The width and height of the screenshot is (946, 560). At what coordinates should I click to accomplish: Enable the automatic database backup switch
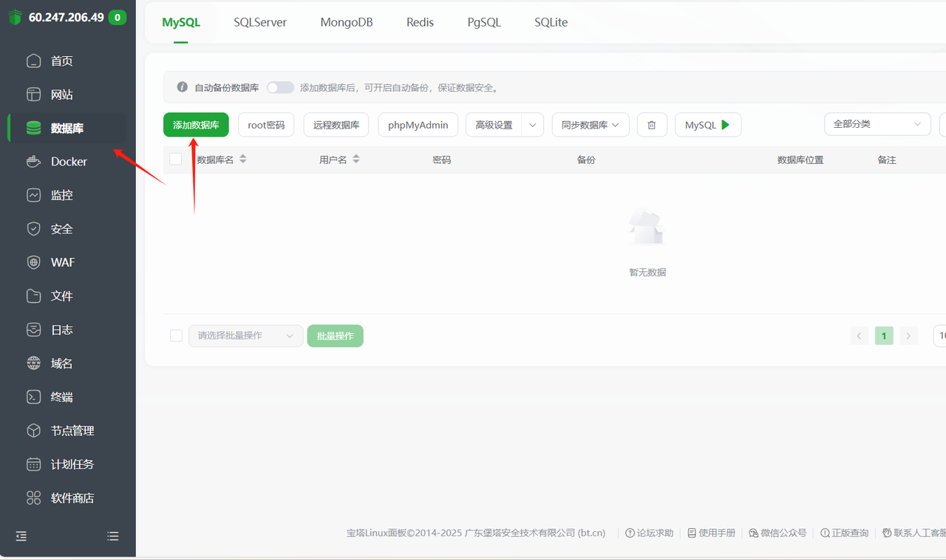[x=280, y=87]
